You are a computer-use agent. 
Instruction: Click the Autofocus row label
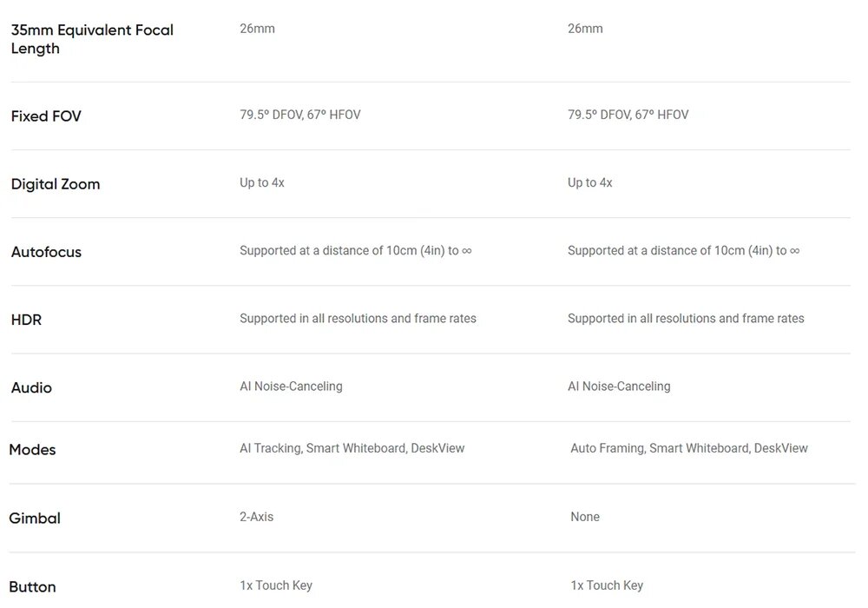point(46,252)
